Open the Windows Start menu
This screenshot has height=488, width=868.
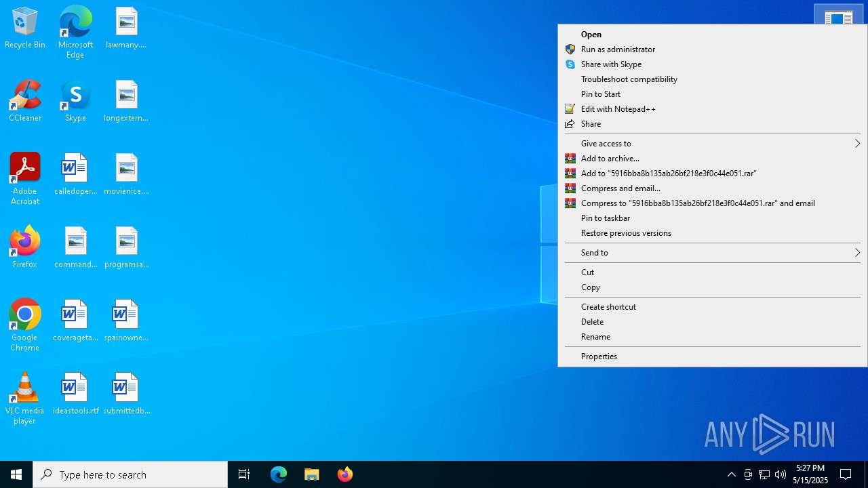[16, 474]
